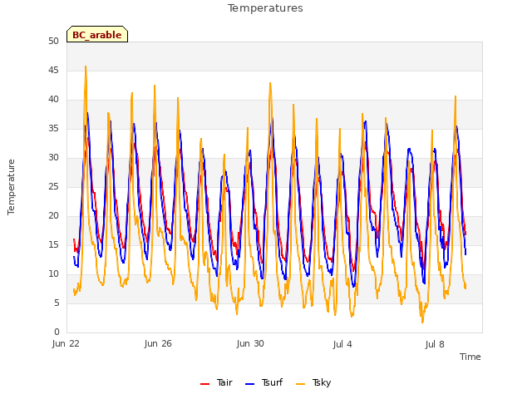Click the 0 y-axis tick label

click(57, 332)
